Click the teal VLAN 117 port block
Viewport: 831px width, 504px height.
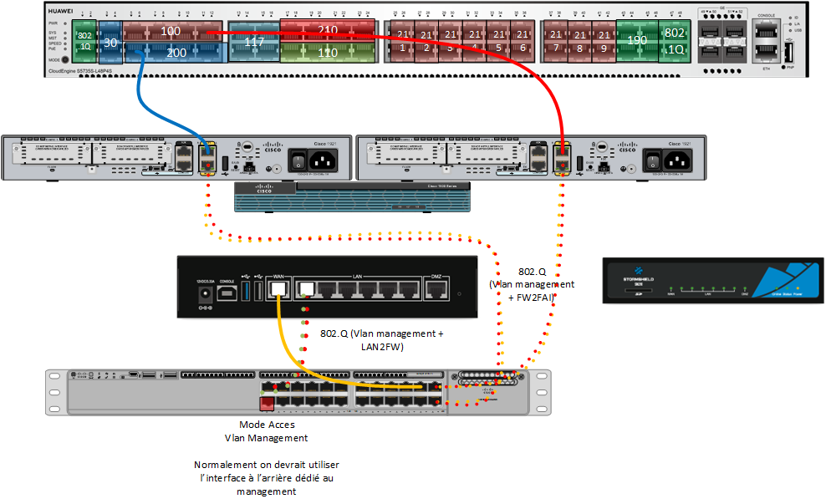point(253,43)
